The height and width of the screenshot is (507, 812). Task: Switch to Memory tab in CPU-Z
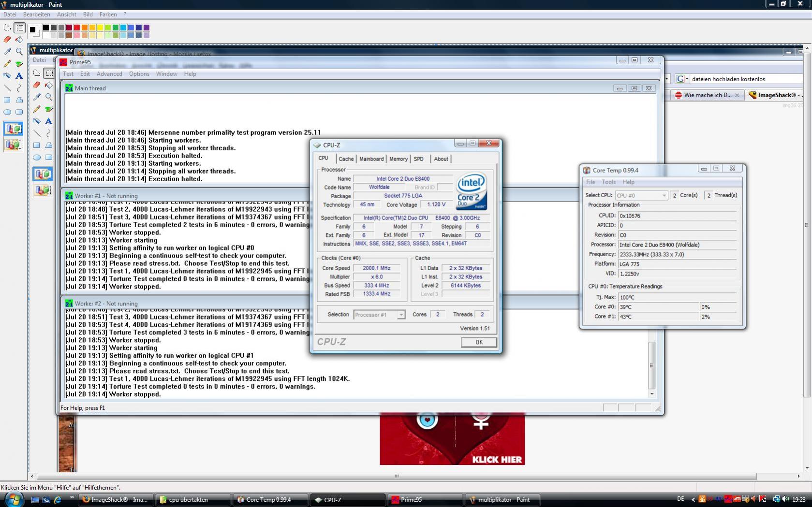tap(399, 159)
